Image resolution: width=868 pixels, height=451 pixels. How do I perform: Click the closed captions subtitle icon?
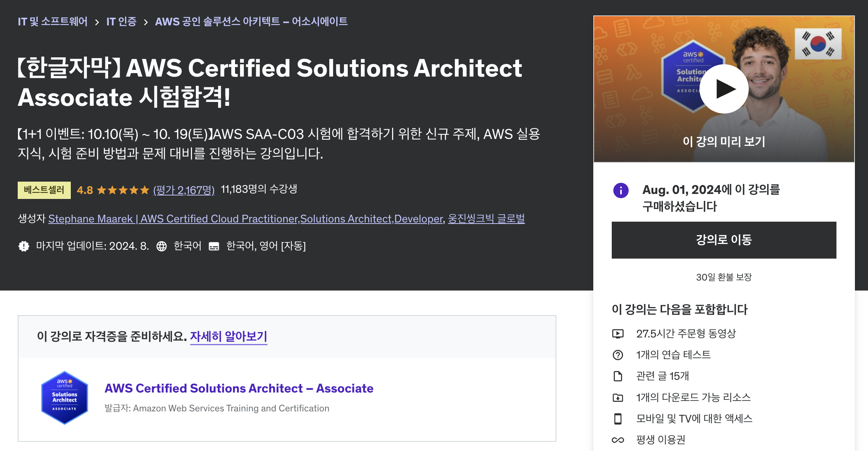tap(214, 246)
